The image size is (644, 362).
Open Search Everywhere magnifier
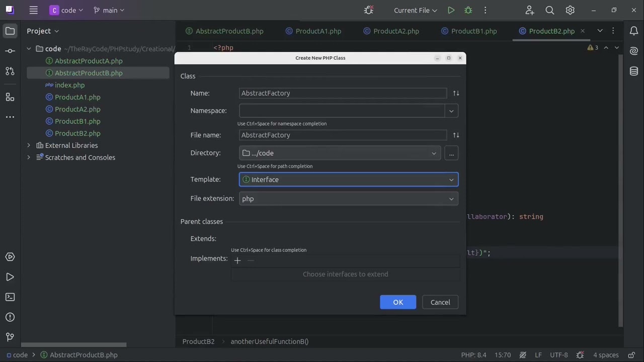point(550,10)
